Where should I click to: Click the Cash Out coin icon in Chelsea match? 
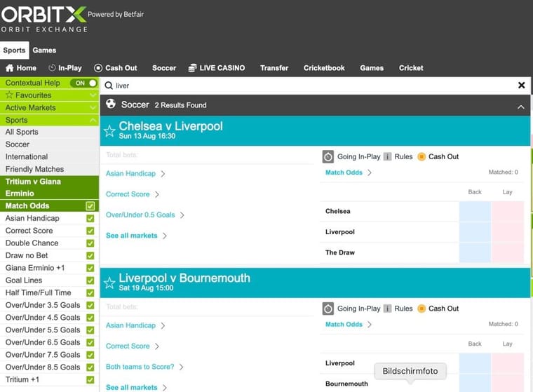point(421,157)
